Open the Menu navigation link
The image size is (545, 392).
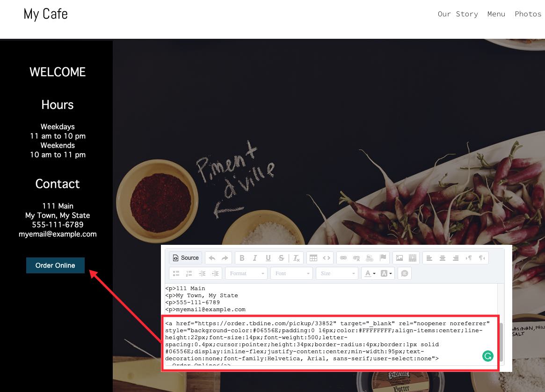click(496, 14)
